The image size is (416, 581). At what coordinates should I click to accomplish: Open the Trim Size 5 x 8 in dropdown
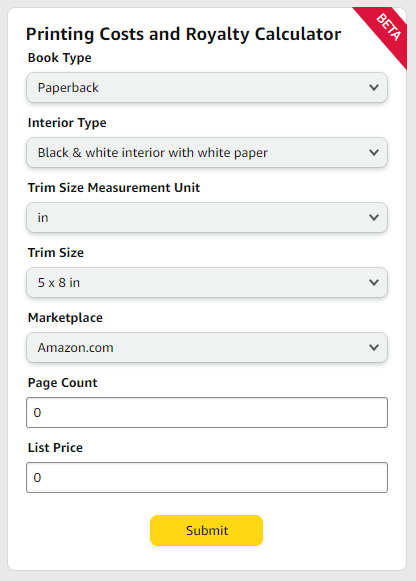(207, 282)
